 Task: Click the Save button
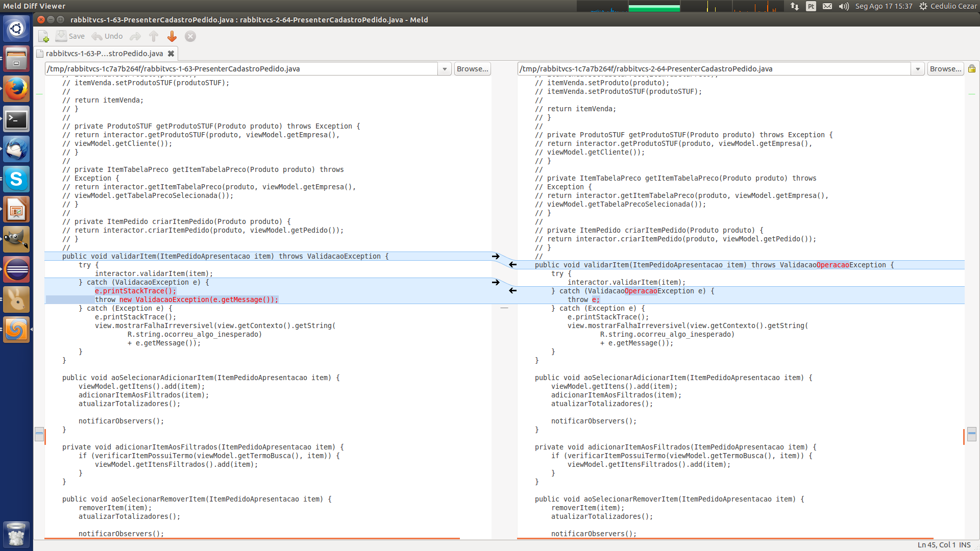tap(70, 36)
